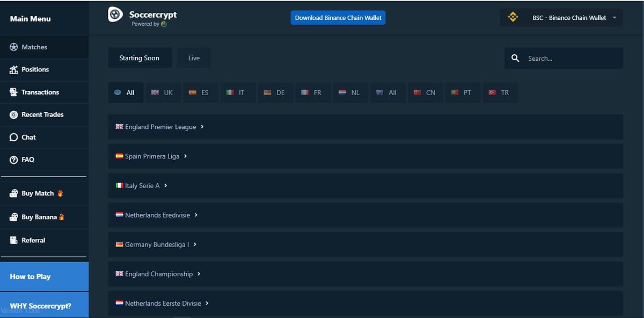Expand Netherlands Eredivisie chevron

pyautogui.click(x=196, y=215)
